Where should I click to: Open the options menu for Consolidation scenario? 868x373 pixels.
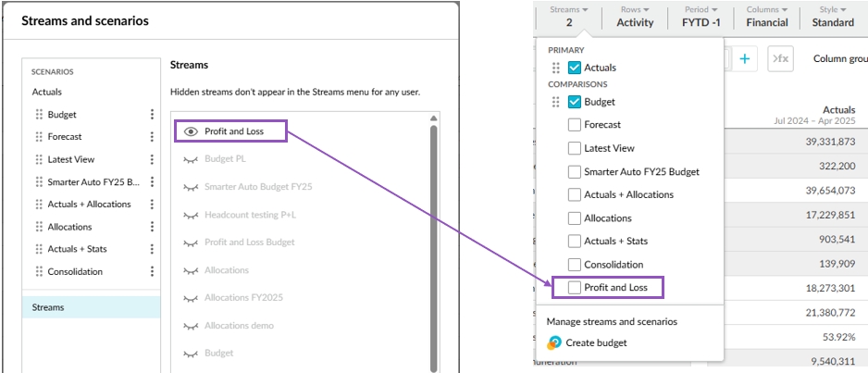click(152, 272)
